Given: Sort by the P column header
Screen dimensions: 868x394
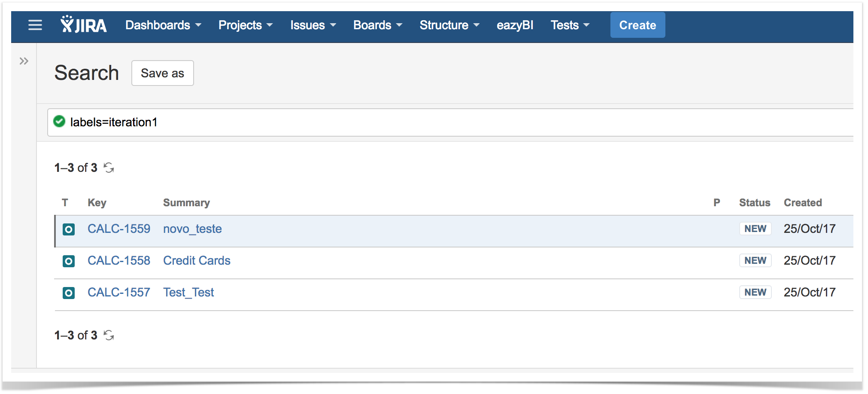Looking at the screenshot, I should pos(716,202).
